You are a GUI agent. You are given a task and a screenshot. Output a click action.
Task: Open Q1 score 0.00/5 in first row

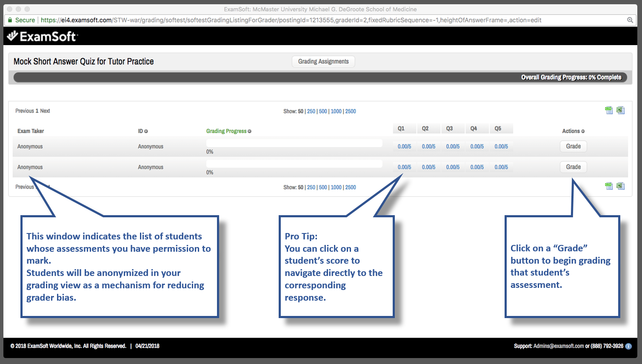[x=404, y=147]
